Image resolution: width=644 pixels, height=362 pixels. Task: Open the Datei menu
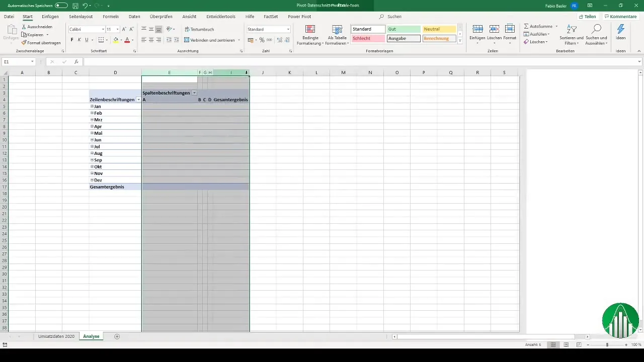[x=9, y=17]
